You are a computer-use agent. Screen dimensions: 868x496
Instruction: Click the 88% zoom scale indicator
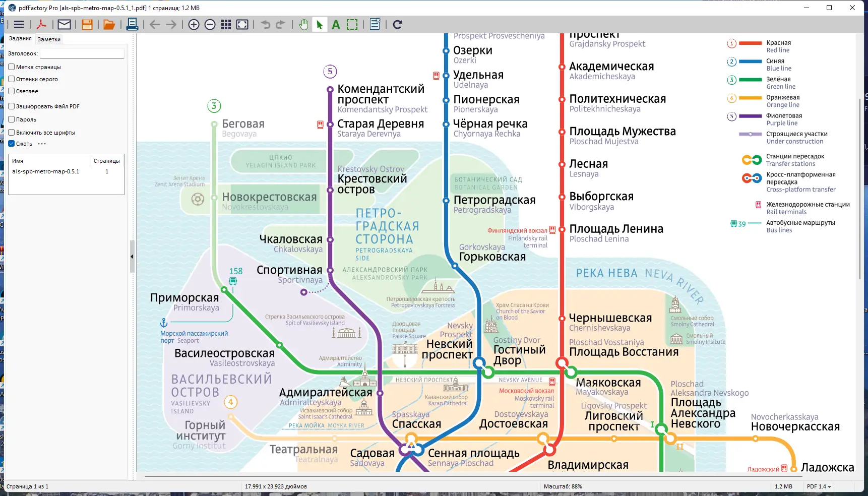(x=564, y=486)
